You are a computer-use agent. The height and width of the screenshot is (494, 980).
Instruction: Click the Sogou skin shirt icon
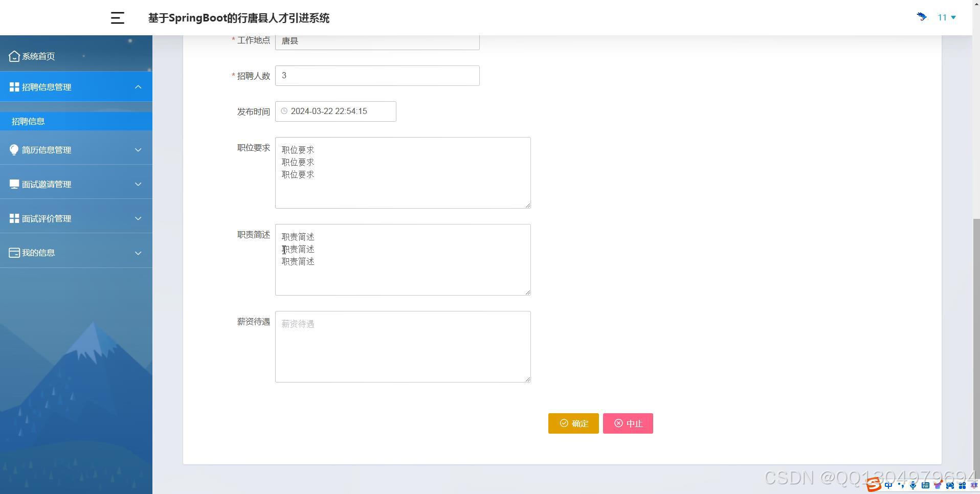(x=938, y=485)
